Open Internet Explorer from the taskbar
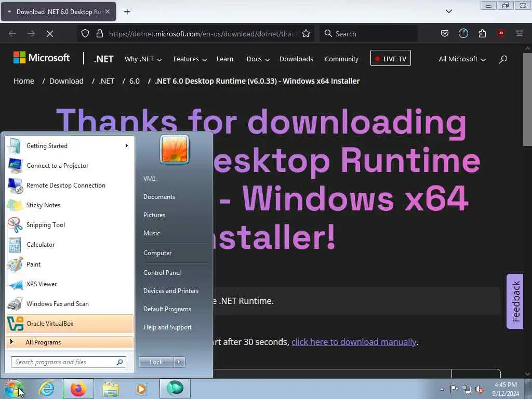 click(x=46, y=389)
